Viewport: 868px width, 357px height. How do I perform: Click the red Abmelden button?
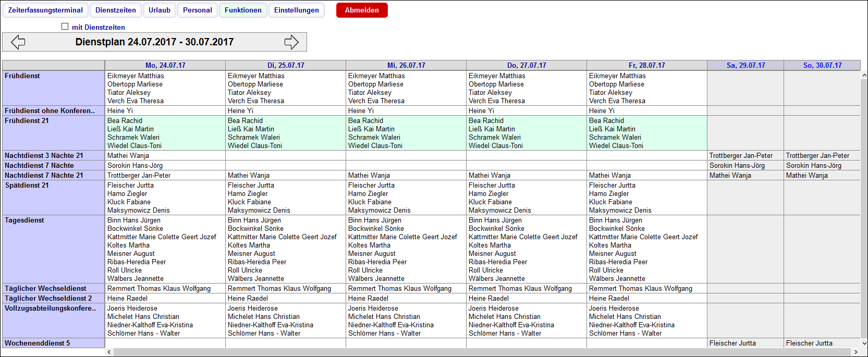coord(362,10)
